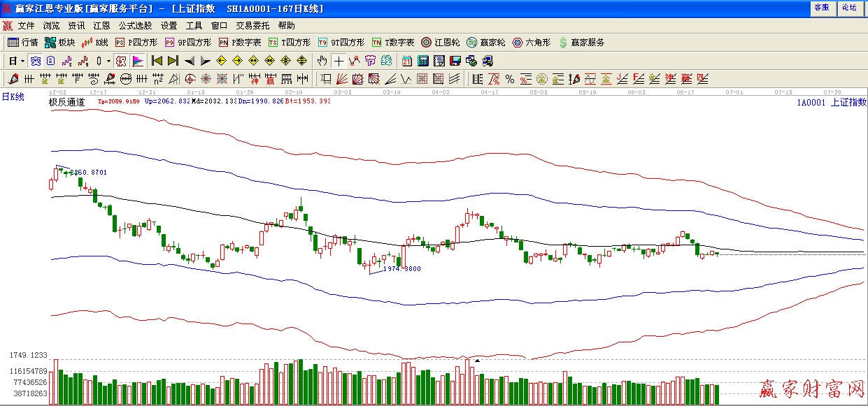Click the 1974.3800 low price marker
The image size is (868, 406).
401,268
